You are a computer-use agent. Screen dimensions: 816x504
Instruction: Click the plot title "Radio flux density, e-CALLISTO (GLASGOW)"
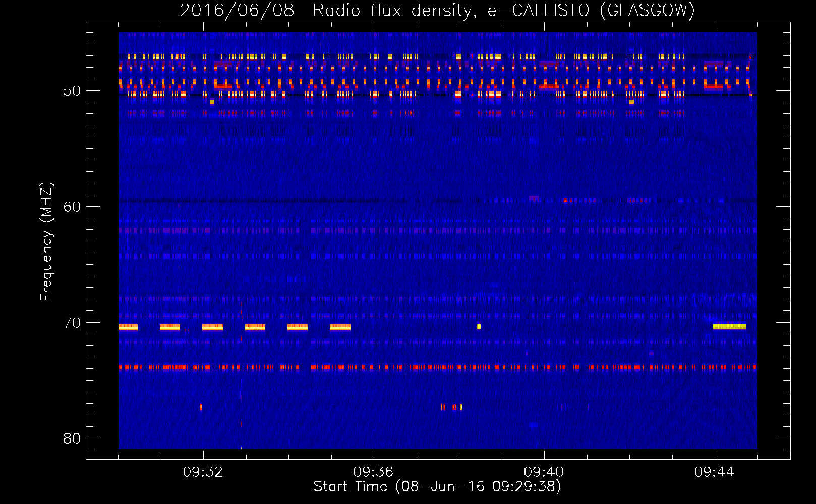504,10
